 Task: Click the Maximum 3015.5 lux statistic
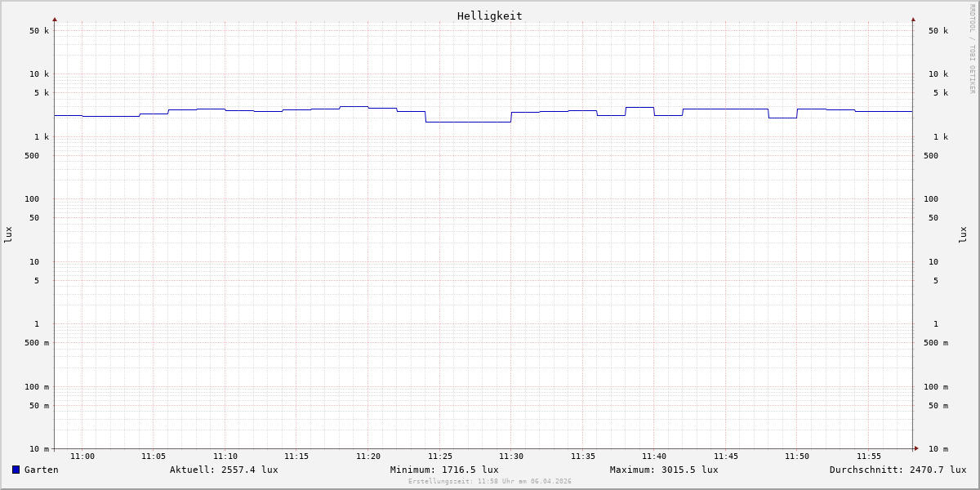coord(664,470)
